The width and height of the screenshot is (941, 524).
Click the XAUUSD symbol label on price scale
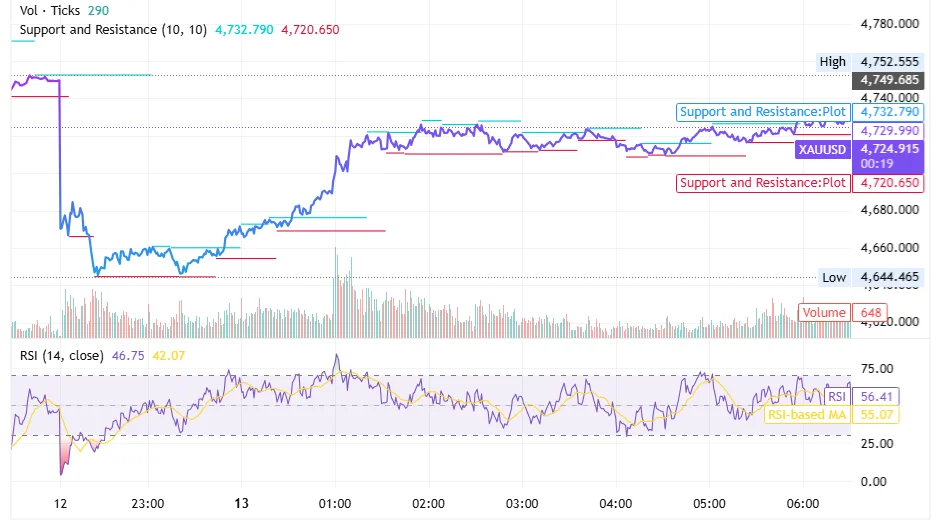pos(822,149)
